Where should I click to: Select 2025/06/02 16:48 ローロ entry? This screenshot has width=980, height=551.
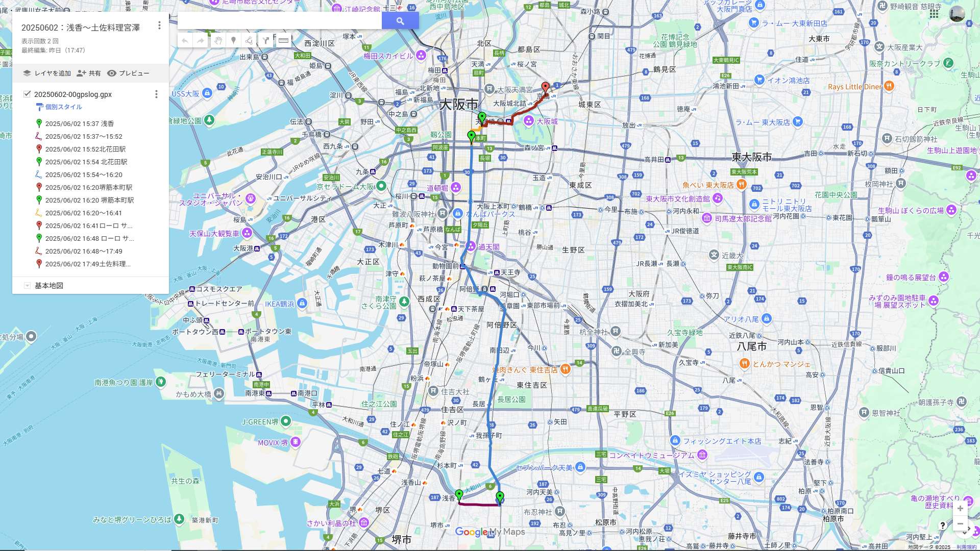point(90,238)
